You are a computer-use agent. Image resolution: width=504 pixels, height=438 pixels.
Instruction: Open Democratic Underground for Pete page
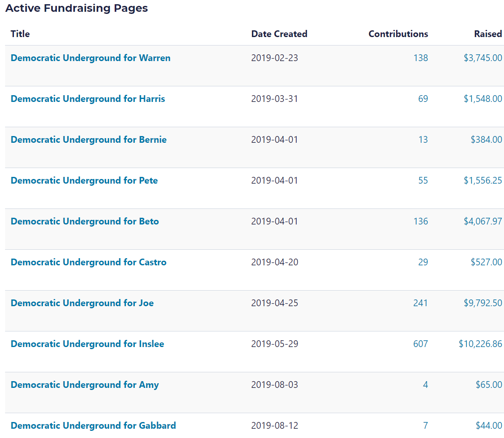coord(84,181)
